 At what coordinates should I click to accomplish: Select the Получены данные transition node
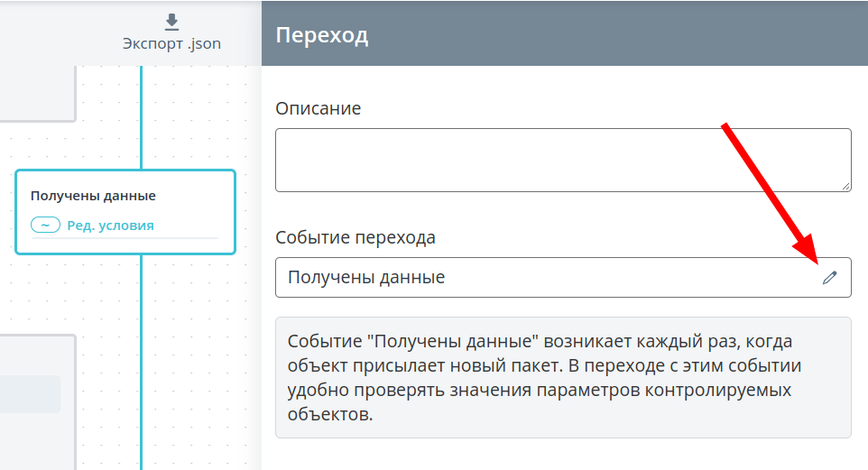click(125, 212)
